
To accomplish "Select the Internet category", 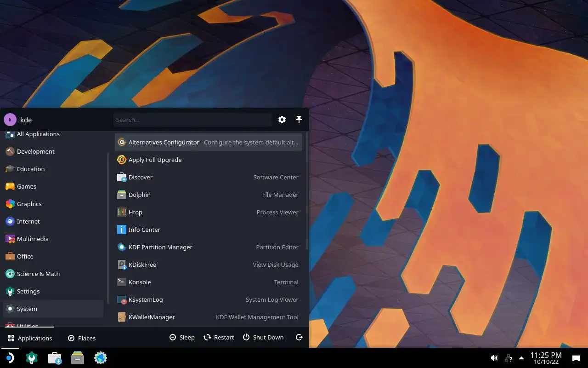I will [x=53, y=221].
